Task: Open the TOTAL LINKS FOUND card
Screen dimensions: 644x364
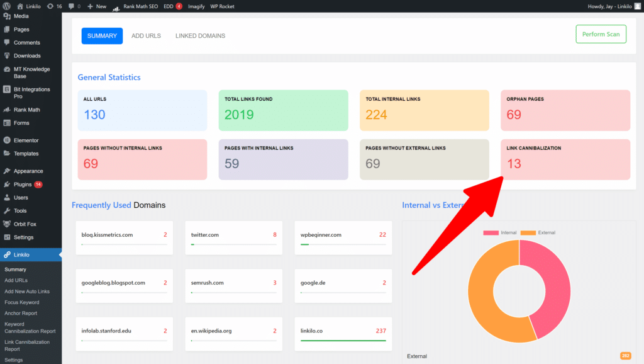Action: click(x=284, y=110)
